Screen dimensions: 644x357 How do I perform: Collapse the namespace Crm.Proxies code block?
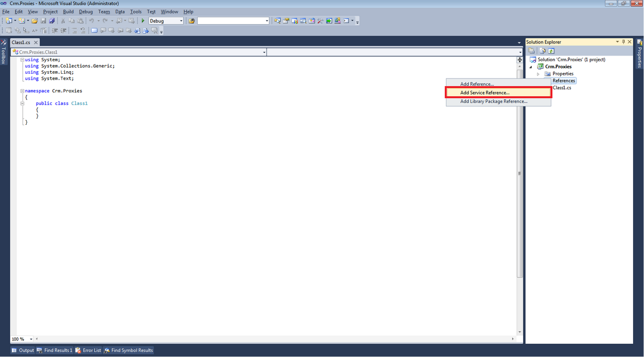tap(23, 91)
